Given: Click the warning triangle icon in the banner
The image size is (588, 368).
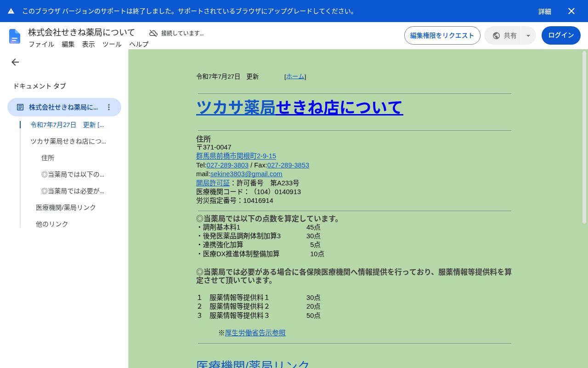Looking at the screenshot, I should (x=11, y=11).
